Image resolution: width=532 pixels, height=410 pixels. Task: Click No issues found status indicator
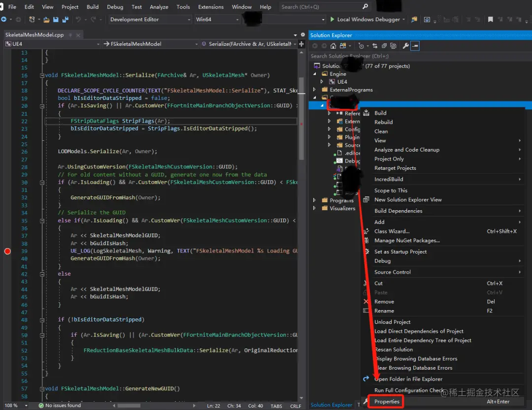point(60,406)
